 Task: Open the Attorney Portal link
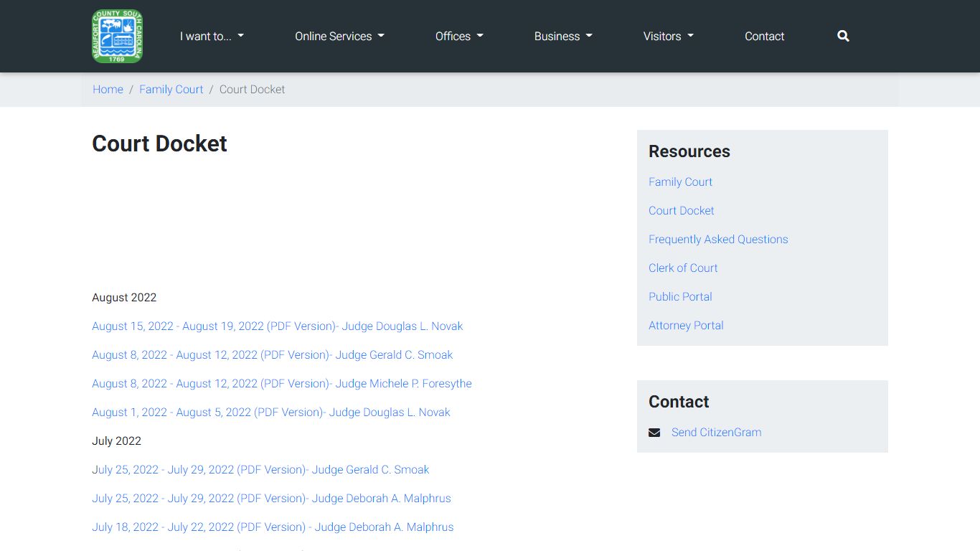click(686, 326)
